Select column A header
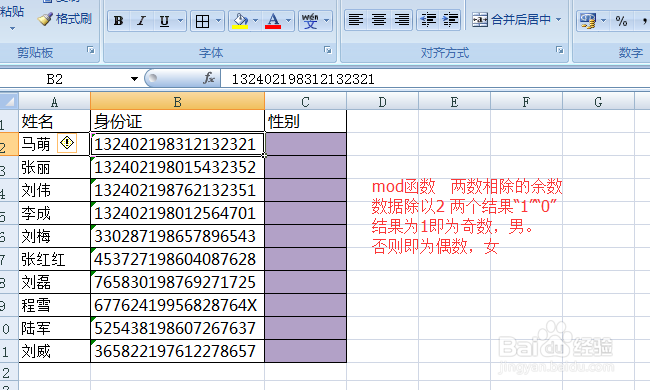 pyautogui.click(x=54, y=102)
